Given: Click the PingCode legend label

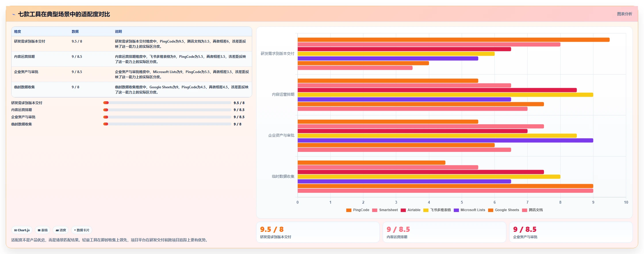Looking at the screenshot, I should click(361, 210).
